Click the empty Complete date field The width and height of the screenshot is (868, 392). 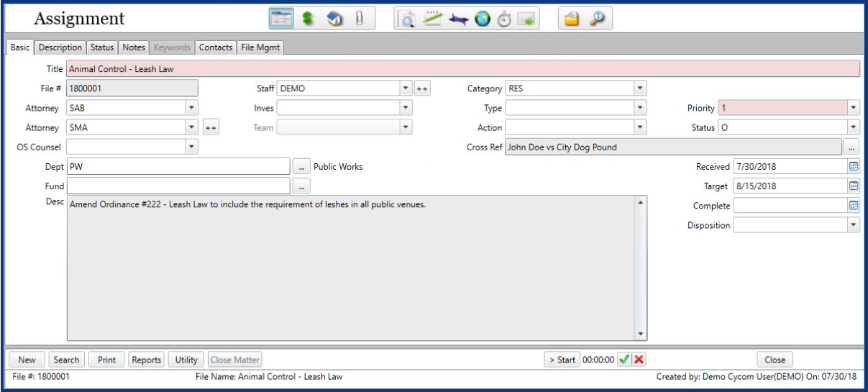click(x=790, y=205)
